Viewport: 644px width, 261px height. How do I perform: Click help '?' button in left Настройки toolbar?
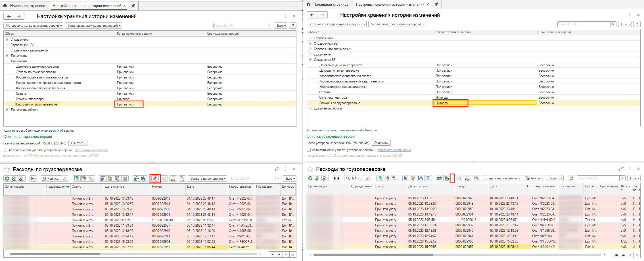coord(293,26)
